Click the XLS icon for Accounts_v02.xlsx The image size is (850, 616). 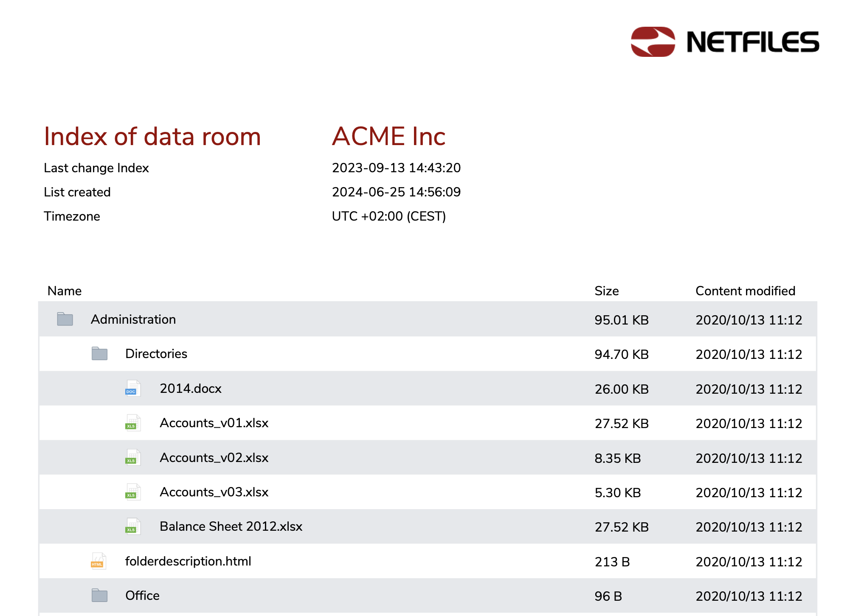pyautogui.click(x=132, y=457)
